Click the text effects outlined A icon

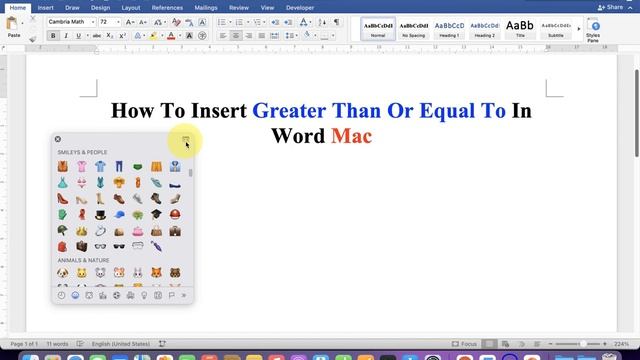tap(138, 36)
